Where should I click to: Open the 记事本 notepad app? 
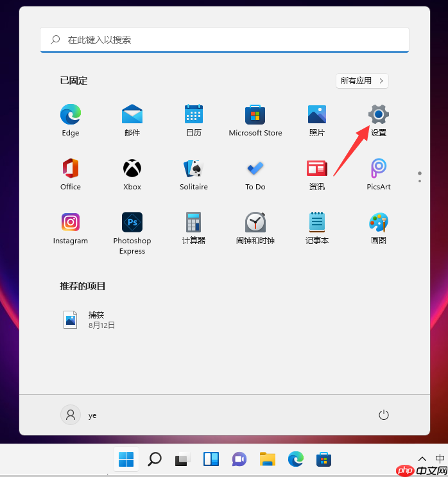pyautogui.click(x=317, y=229)
